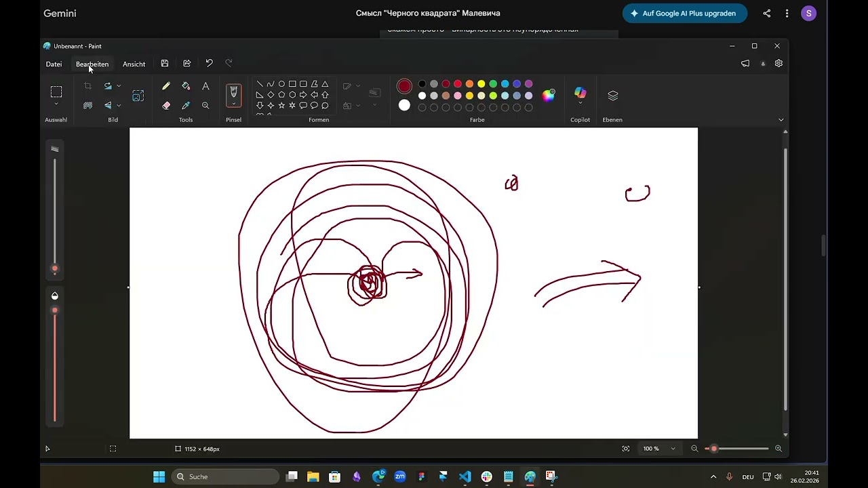Expand the selection tool dropdown arrow

pos(56,104)
